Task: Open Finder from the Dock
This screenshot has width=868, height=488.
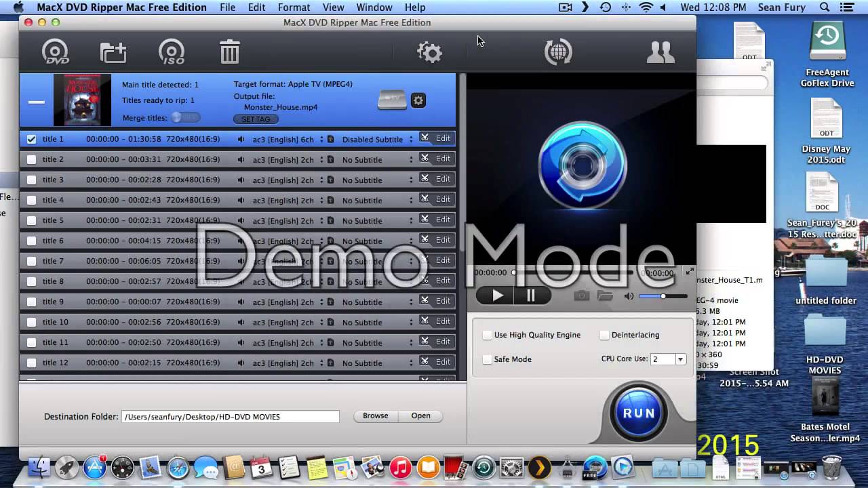Action: coord(39,468)
